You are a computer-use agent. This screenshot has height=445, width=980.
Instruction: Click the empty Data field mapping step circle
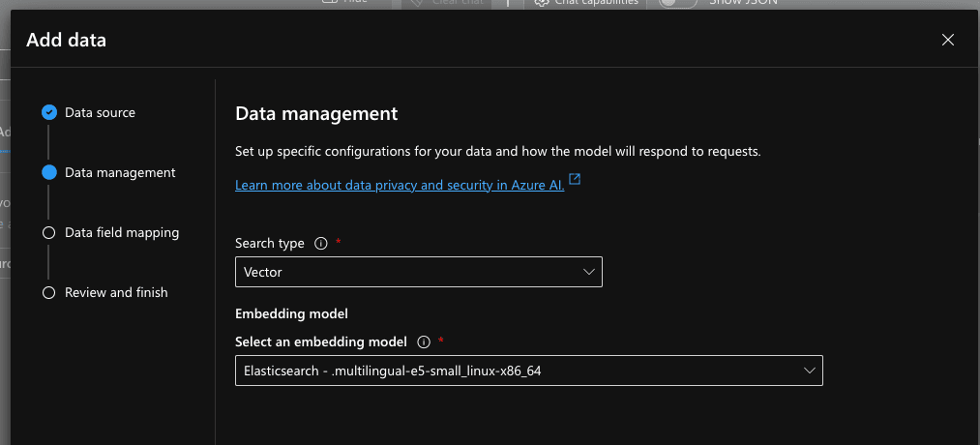[x=48, y=232]
